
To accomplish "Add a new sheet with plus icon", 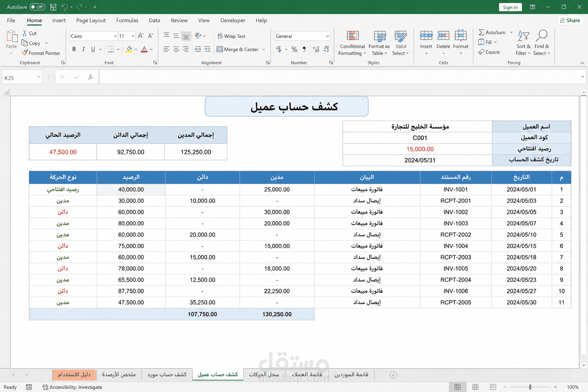I will point(393,375).
